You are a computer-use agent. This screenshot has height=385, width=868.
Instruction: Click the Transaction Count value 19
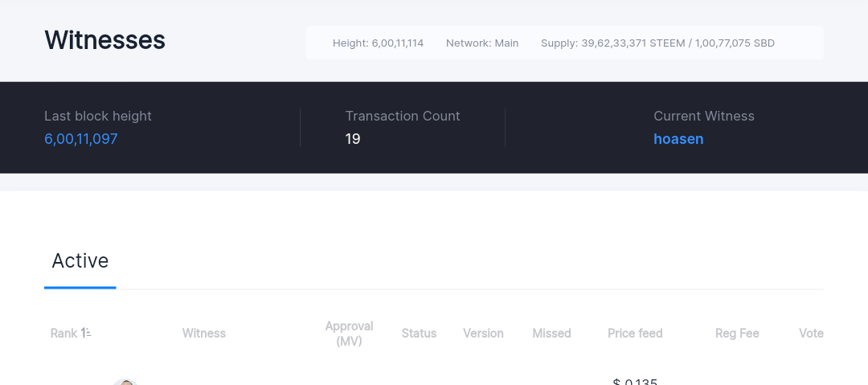pos(353,139)
